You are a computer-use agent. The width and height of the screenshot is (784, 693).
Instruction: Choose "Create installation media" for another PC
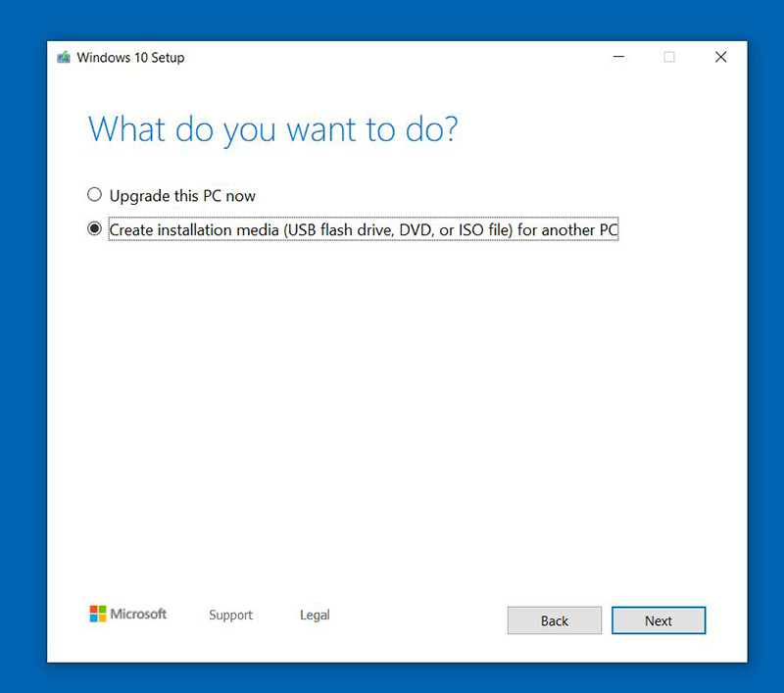pyautogui.click(x=95, y=228)
